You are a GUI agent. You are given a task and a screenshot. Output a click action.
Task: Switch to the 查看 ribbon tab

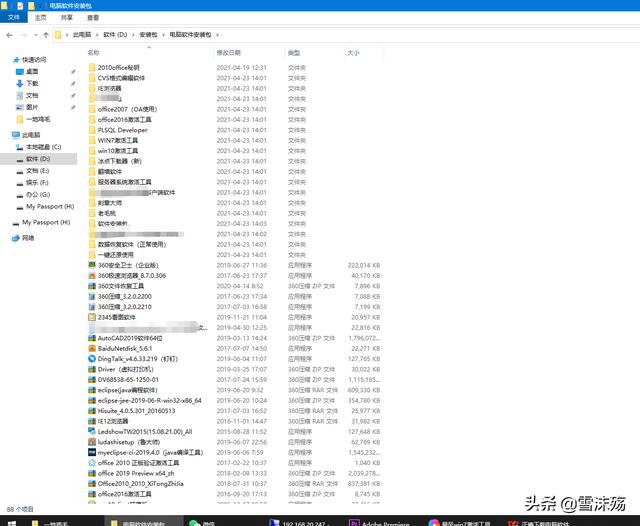[x=93, y=18]
